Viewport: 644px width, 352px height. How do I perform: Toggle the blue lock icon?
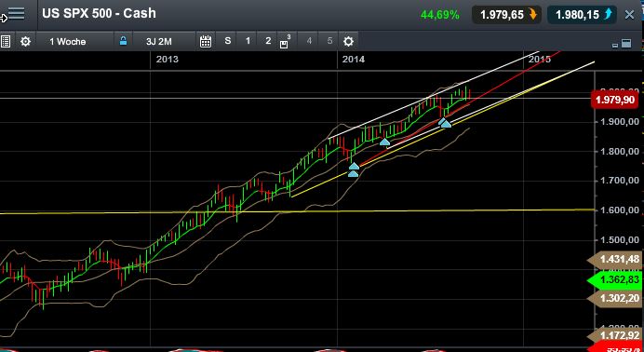tap(123, 41)
